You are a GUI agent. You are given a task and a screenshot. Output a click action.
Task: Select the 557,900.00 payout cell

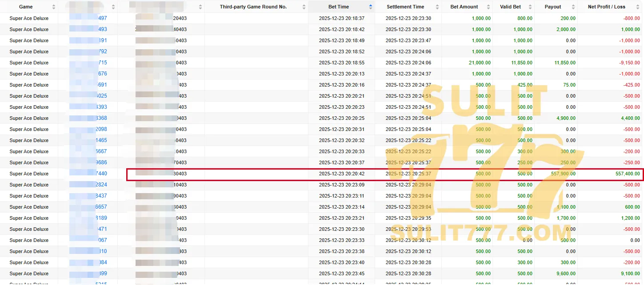(x=563, y=174)
